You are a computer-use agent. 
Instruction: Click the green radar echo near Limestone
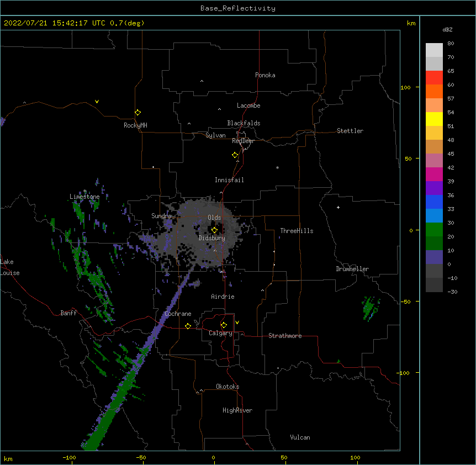click(80, 213)
